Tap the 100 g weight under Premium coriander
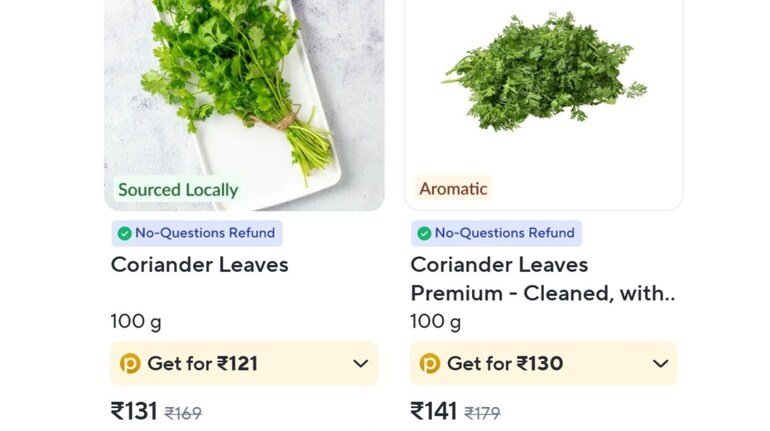Screen dimensions: 770x431 (x=436, y=322)
